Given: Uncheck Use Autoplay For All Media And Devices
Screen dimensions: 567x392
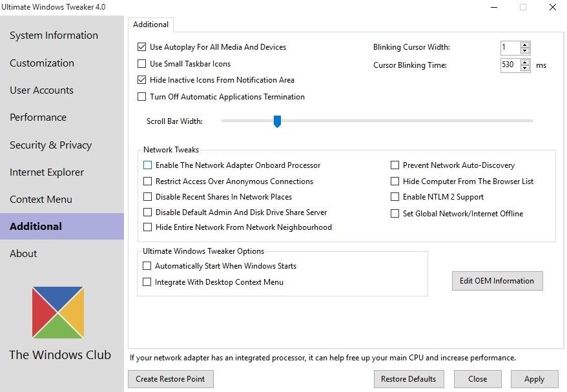Looking at the screenshot, I should tap(142, 47).
